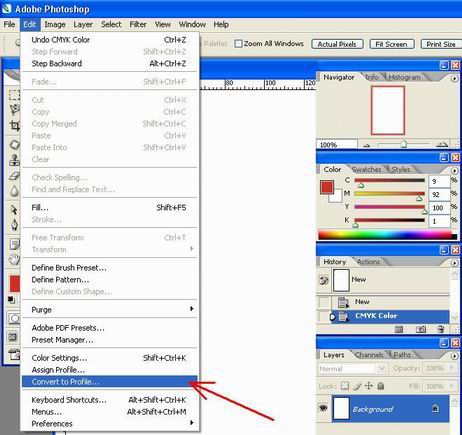Enable the Zoom All Windows checkbox
462x435 pixels.
[238, 44]
